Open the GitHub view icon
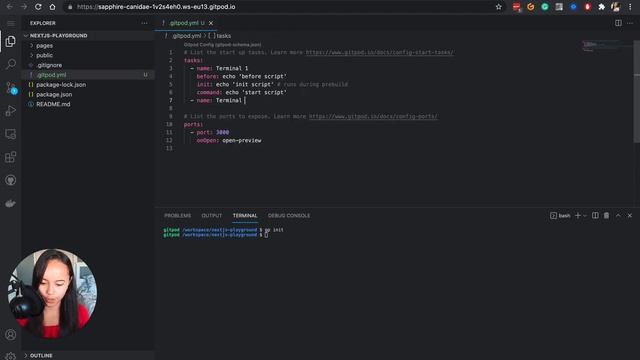 pyautogui.click(x=11, y=180)
